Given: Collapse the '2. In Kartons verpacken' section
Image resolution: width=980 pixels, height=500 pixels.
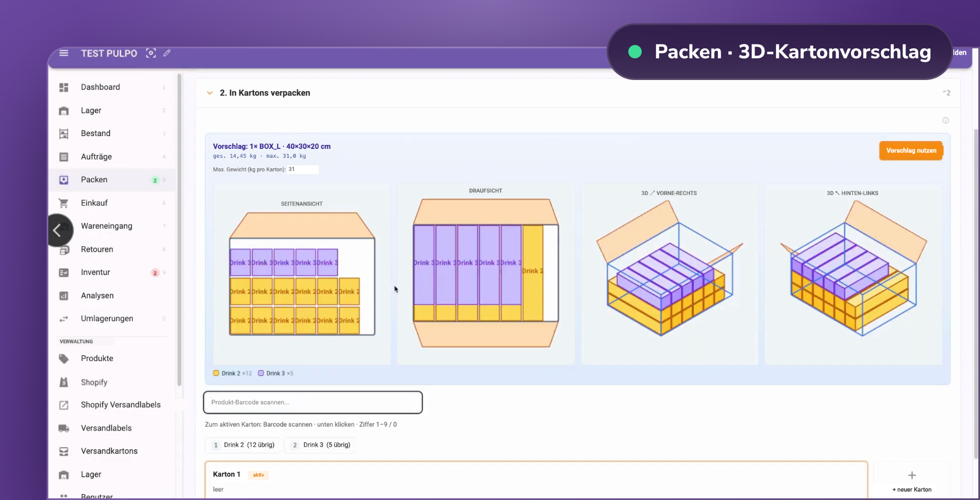Looking at the screenshot, I should (x=209, y=93).
